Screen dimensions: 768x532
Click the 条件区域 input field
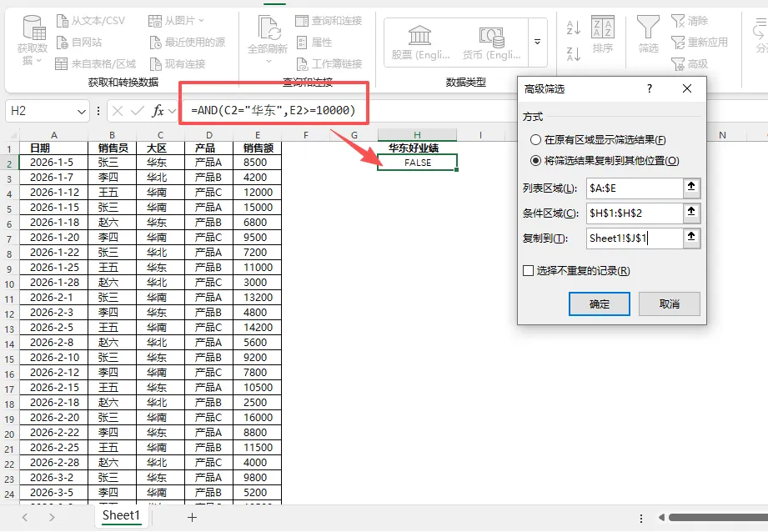click(x=635, y=213)
